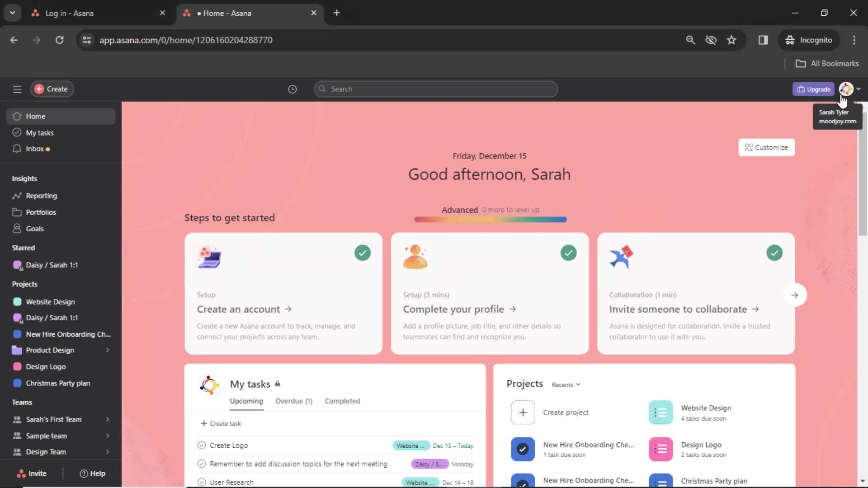Open the tab search dropdown in Chrome
This screenshot has height=488, width=868.
(x=13, y=13)
